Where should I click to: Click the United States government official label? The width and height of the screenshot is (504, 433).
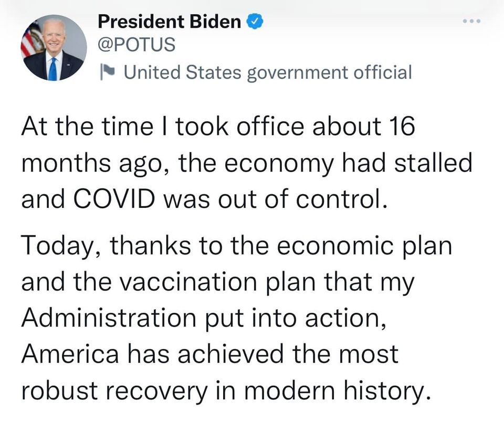[x=267, y=72]
